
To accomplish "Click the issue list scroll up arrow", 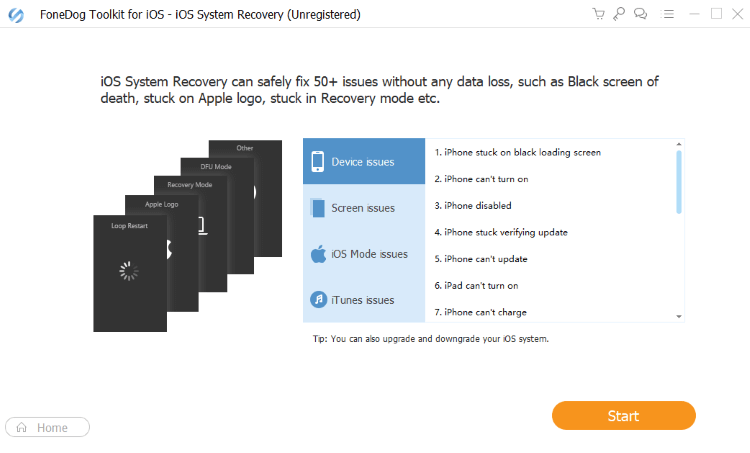I will (679, 144).
